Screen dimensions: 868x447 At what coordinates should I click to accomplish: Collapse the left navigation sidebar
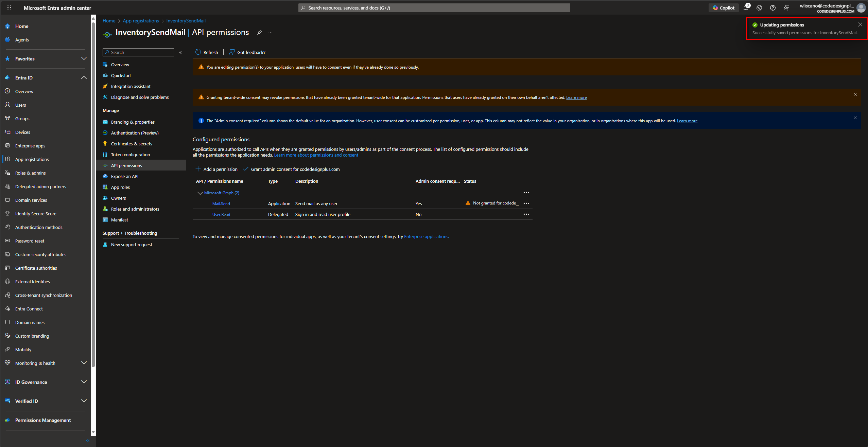(x=88, y=441)
